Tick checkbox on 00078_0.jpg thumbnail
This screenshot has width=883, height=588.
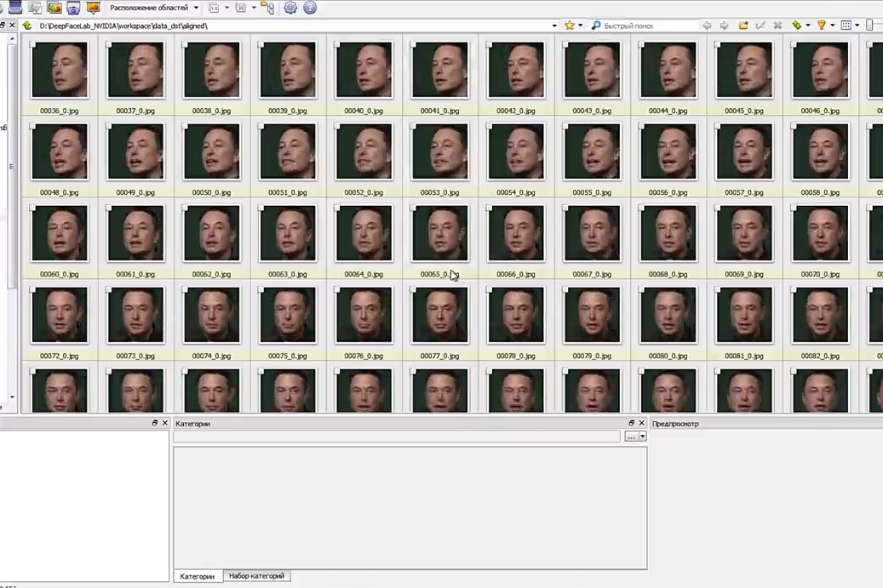490,290
